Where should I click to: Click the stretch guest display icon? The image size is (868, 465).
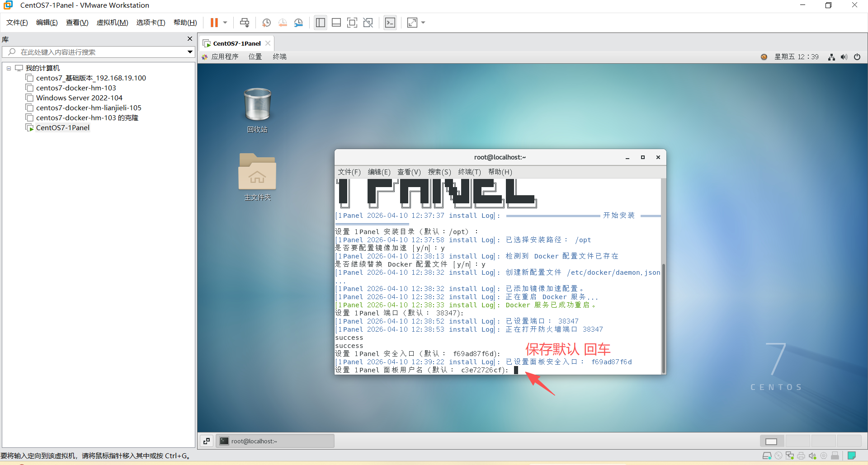[412, 23]
